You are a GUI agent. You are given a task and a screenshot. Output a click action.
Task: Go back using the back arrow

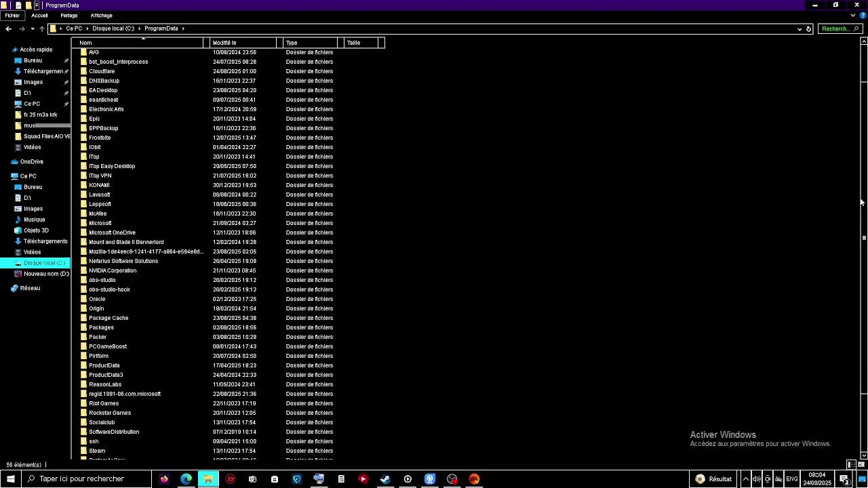tap(8, 28)
